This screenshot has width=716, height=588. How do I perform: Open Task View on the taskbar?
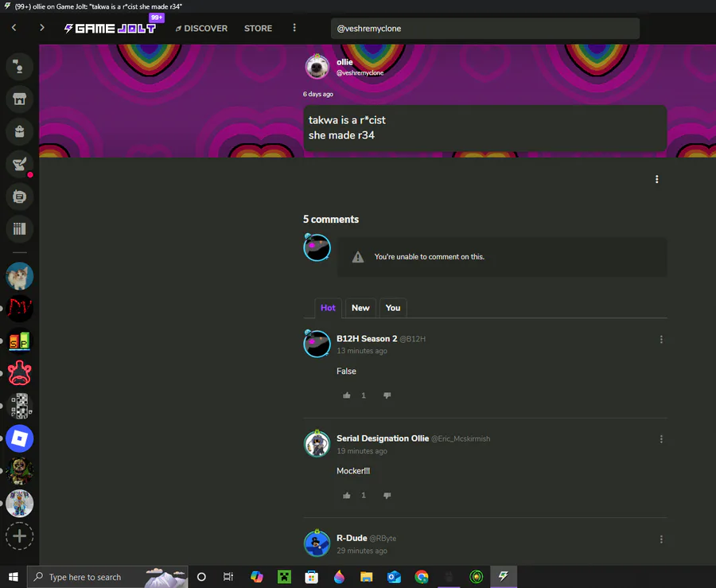228,577
